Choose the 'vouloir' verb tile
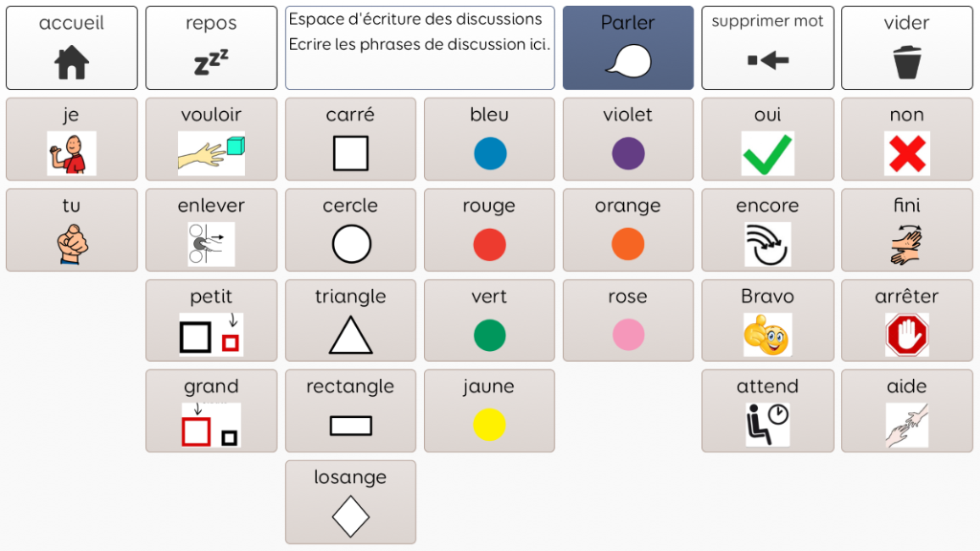 pyautogui.click(x=212, y=139)
